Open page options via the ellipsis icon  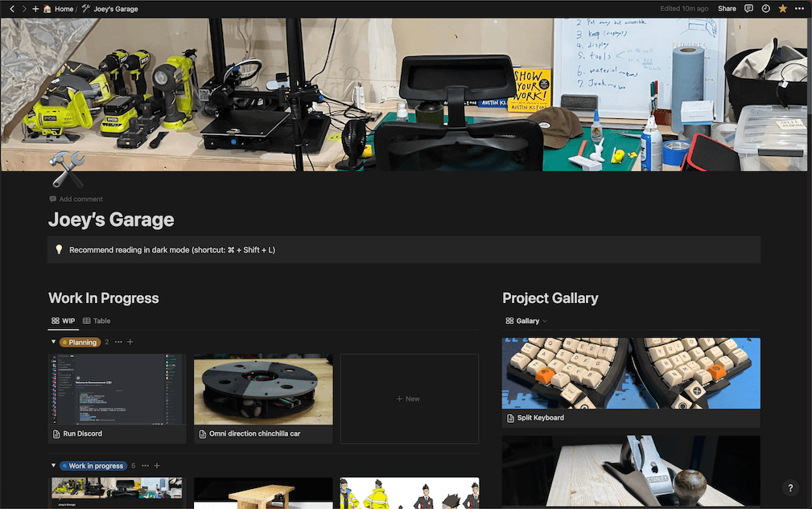point(799,9)
